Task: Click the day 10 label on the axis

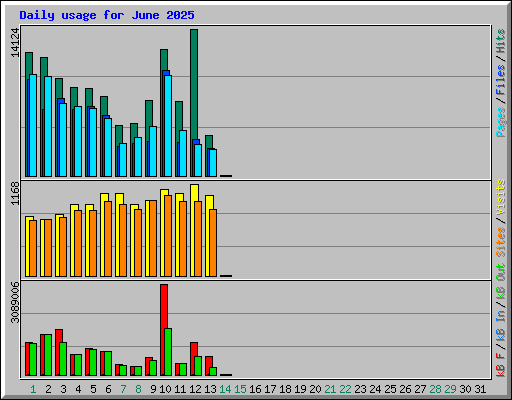Action: [x=165, y=389]
